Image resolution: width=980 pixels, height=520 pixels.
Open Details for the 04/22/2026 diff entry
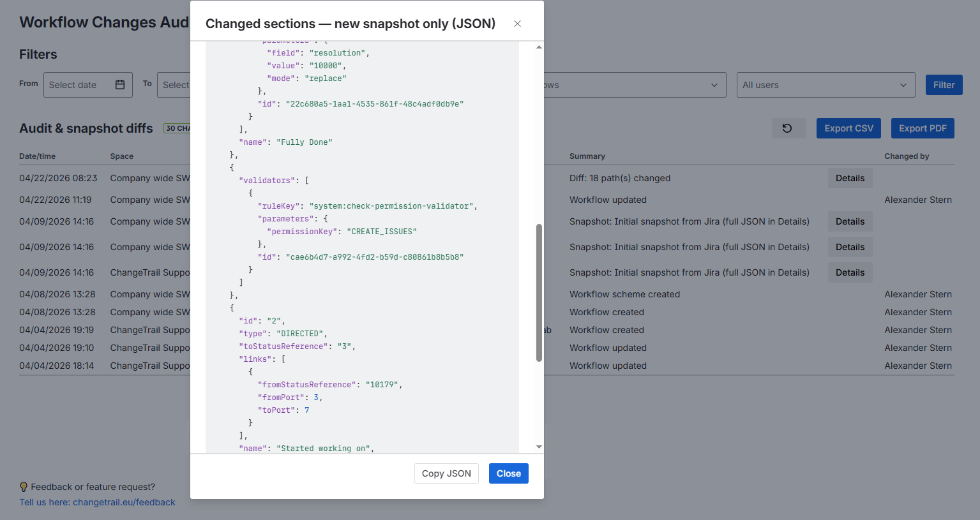850,178
